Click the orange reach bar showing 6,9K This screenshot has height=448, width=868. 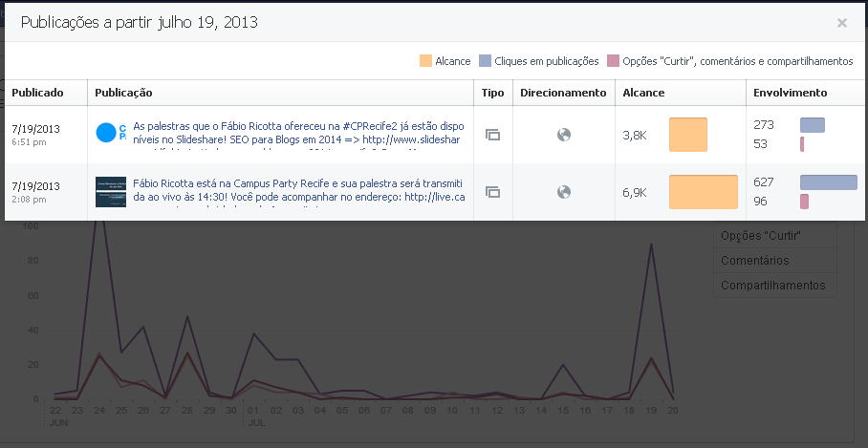(703, 192)
